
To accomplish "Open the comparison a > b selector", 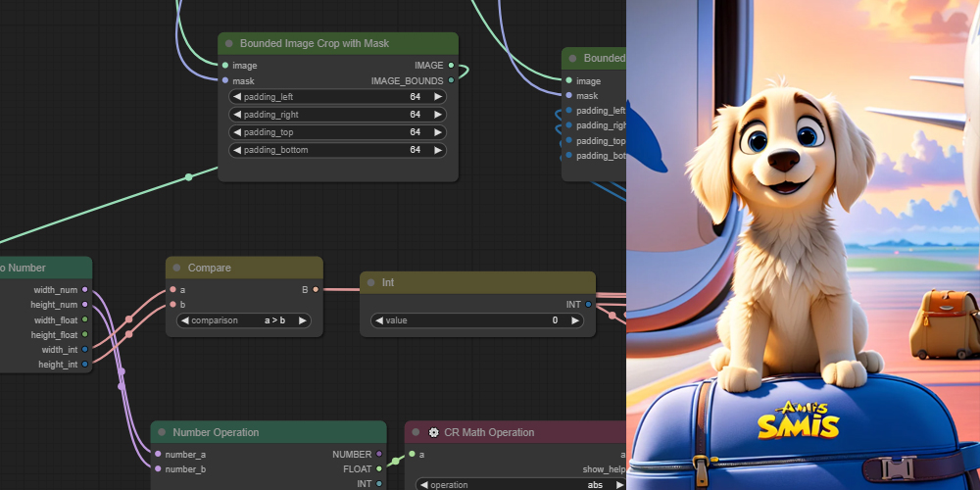I will 244,320.
